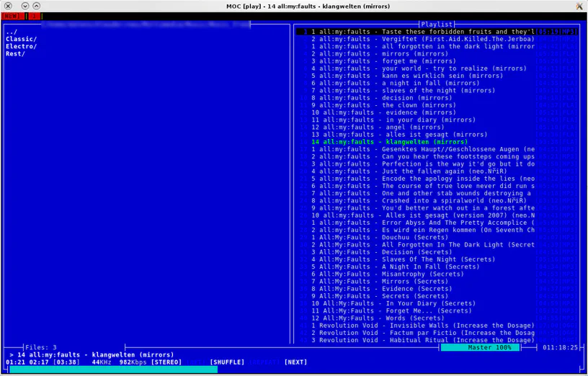Click the 44KHz sample rate value
Image resolution: width=588 pixels, height=376 pixels.
click(102, 362)
